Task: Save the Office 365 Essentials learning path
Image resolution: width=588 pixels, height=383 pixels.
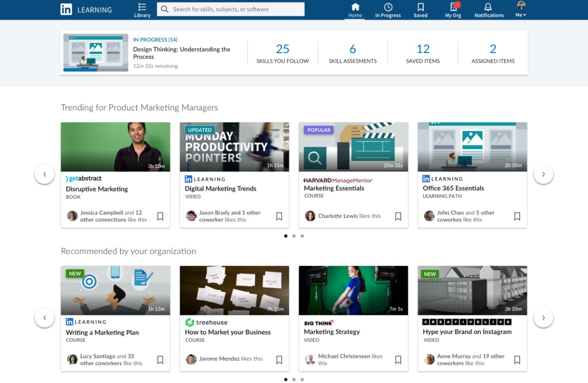Action: click(517, 216)
